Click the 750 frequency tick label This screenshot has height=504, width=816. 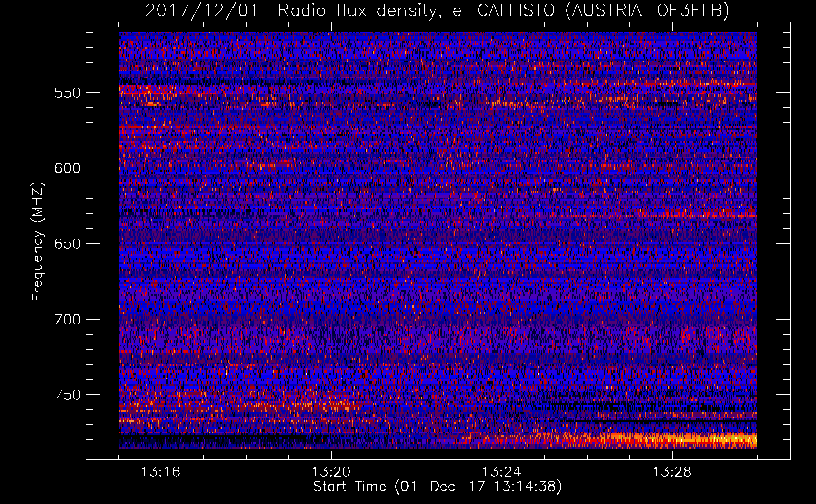coord(68,395)
